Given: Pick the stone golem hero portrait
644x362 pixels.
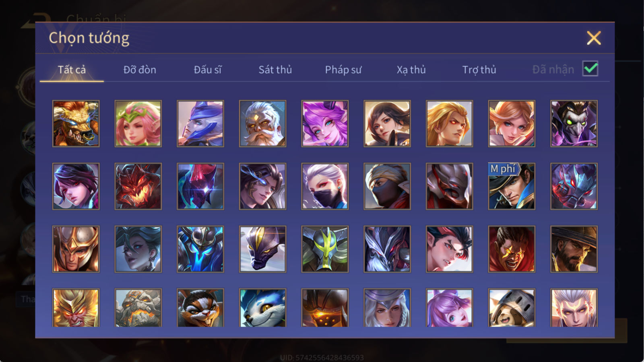Looking at the screenshot, I should click(138, 308).
